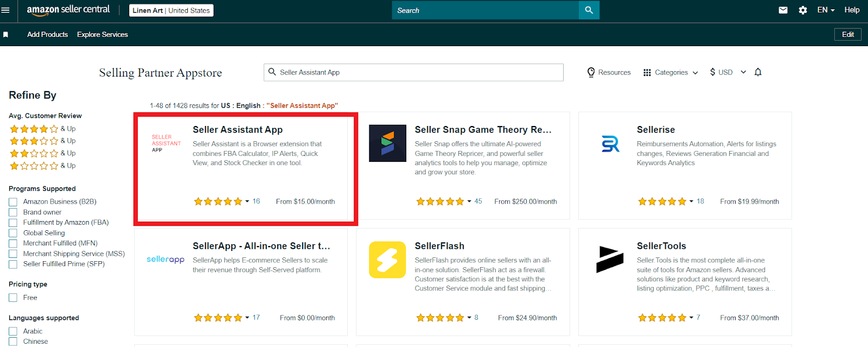The height and width of the screenshot is (347, 868).
Task: Click the 18 reviews count on Sellerise
Action: (700, 201)
